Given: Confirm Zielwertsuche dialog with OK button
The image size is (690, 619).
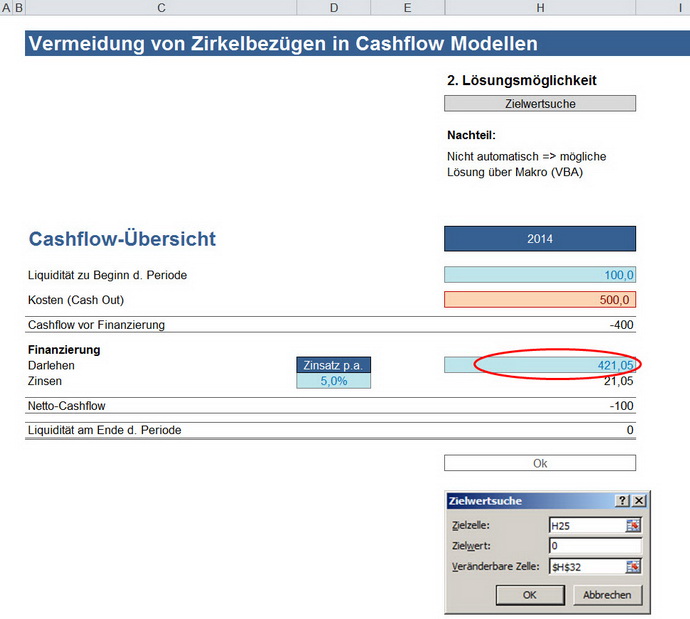Looking at the screenshot, I should coord(530,595).
